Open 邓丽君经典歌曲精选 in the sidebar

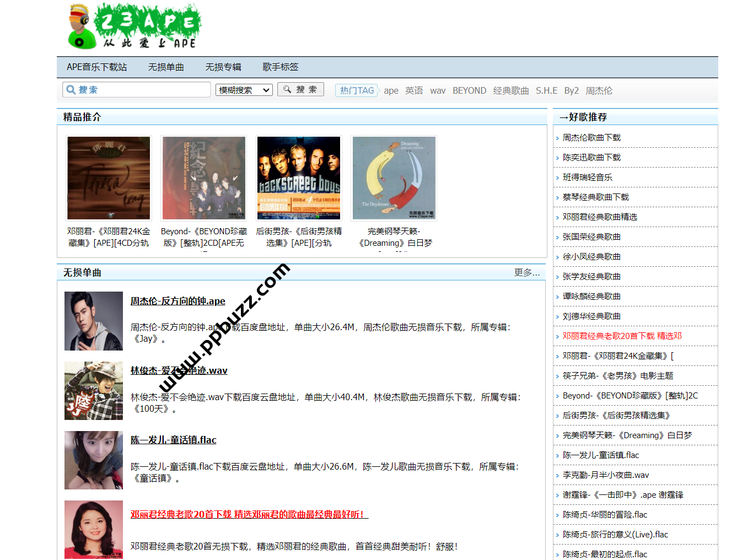(600, 217)
